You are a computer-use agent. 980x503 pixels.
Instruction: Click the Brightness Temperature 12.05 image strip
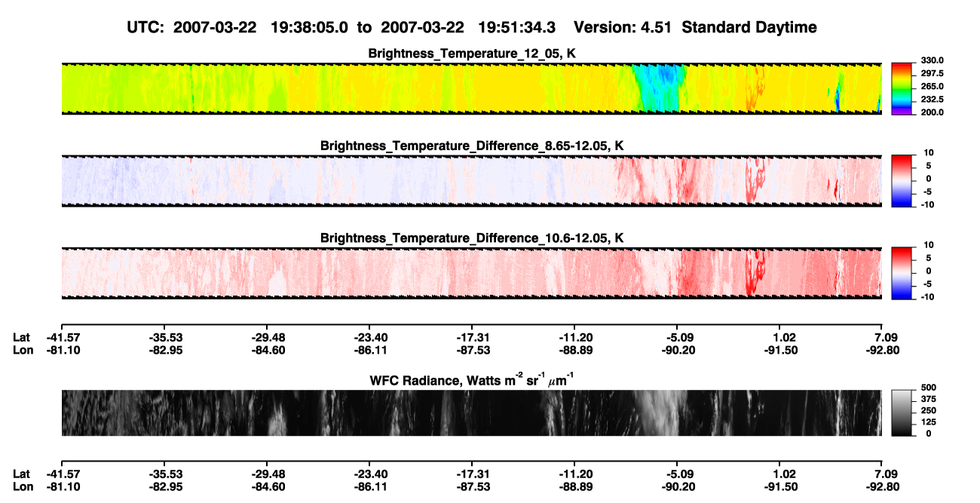click(x=471, y=88)
